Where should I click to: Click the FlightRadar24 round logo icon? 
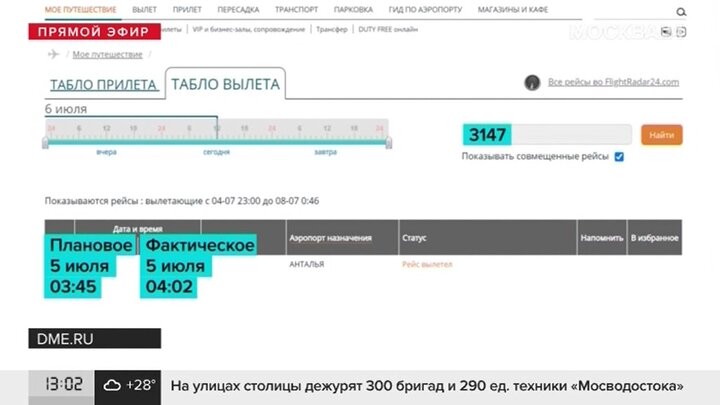pyautogui.click(x=532, y=82)
